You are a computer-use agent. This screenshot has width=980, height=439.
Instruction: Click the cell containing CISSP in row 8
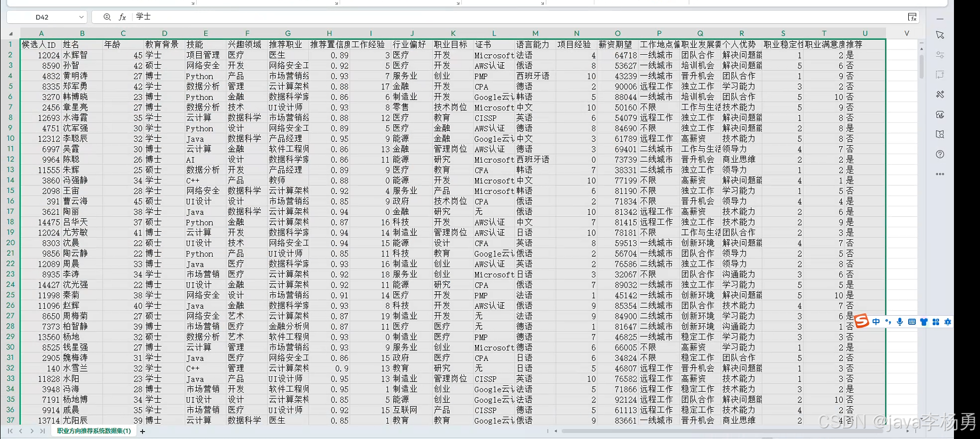pyautogui.click(x=494, y=117)
